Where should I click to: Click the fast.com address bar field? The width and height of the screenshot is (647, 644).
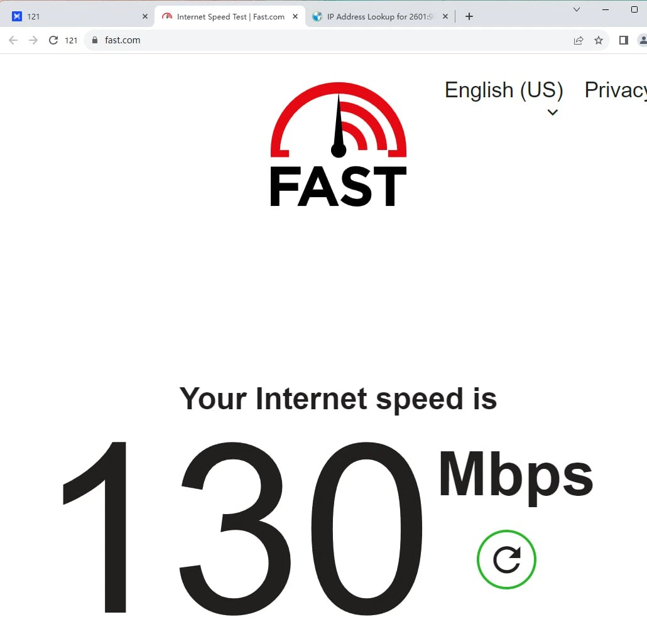tap(330, 40)
